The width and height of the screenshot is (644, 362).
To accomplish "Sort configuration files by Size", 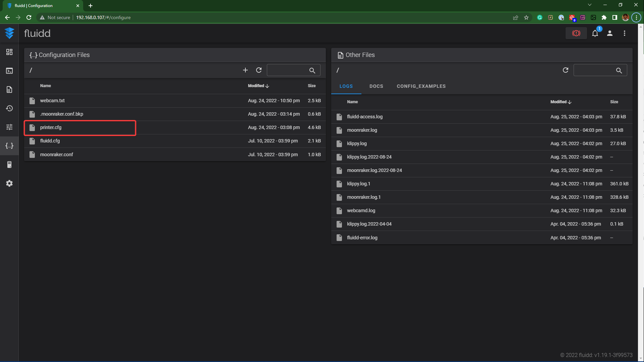I will tap(312, 86).
